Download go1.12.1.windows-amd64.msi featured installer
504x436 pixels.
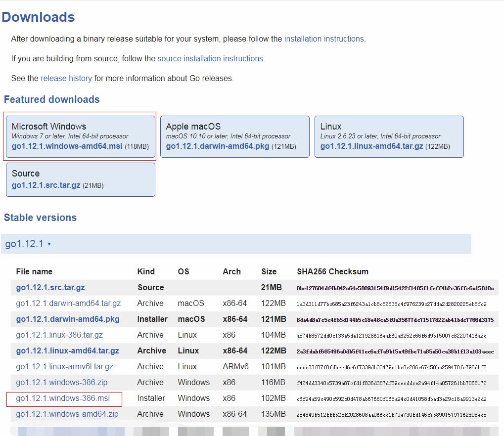[x=67, y=146]
